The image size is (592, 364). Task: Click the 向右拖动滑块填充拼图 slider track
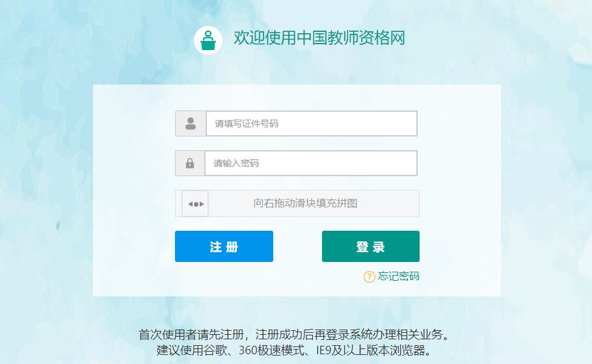297,203
